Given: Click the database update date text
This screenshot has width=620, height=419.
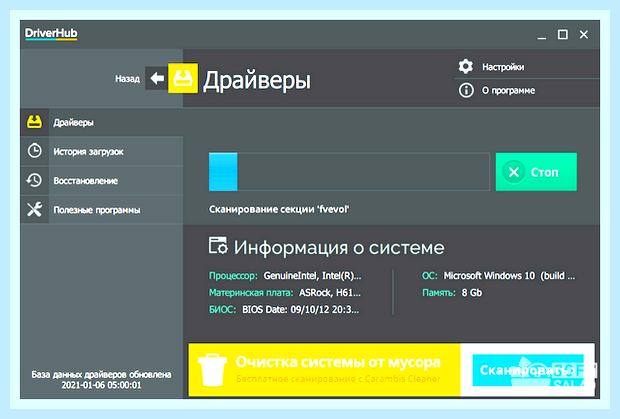Looking at the screenshot, I should [101, 379].
